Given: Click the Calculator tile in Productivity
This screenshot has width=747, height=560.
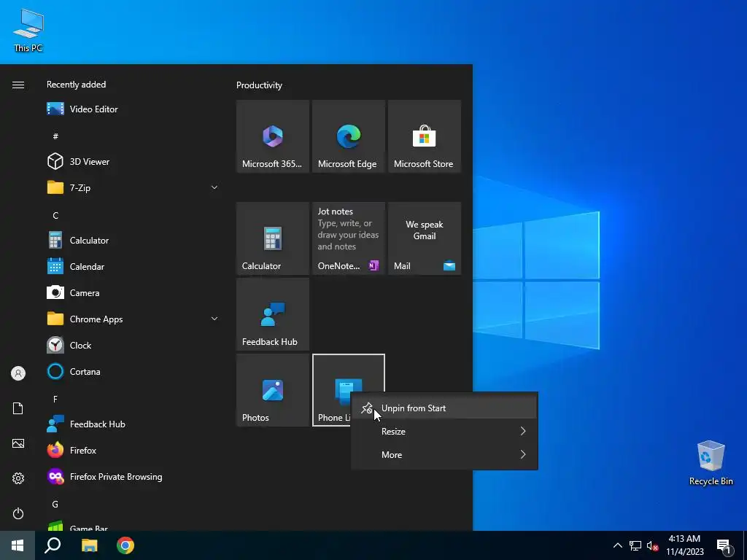Looking at the screenshot, I should point(273,238).
